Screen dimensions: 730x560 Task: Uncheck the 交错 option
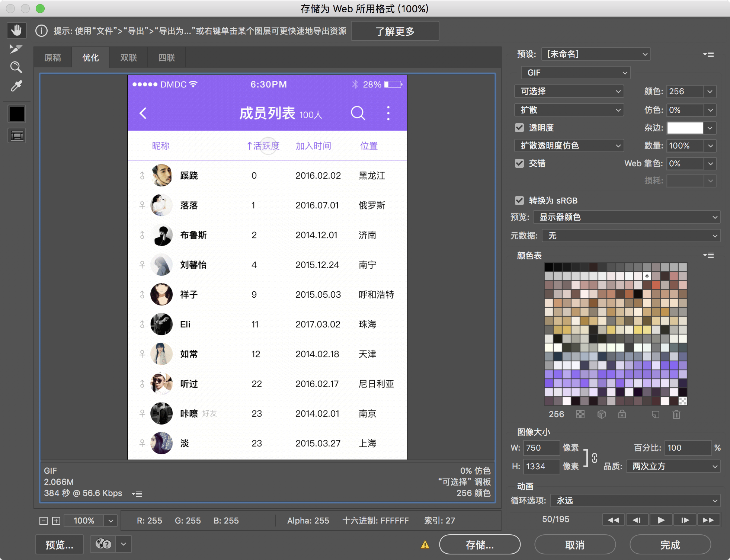[519, 163]
